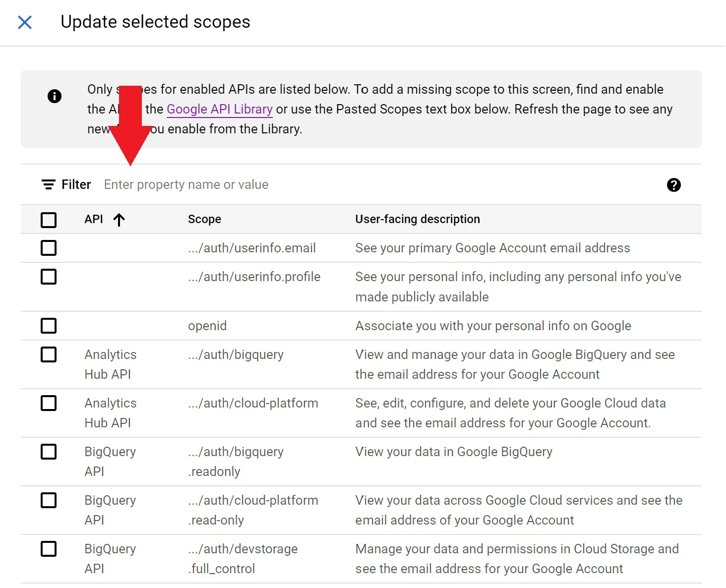The height and width of the screenshot is (588, 726).
Task: Click the info icon in the notice banner
Action: (55, 96)
